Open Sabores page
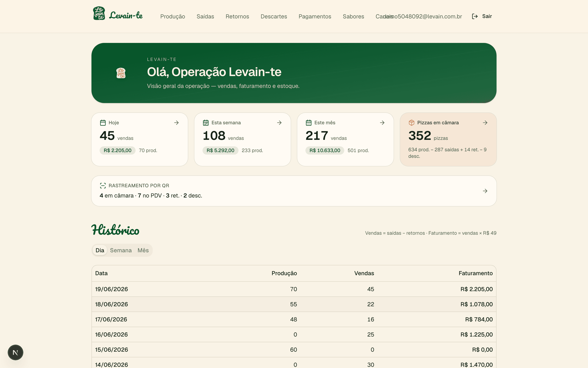This screenshot has width=588, height=368. coord(354,16)
